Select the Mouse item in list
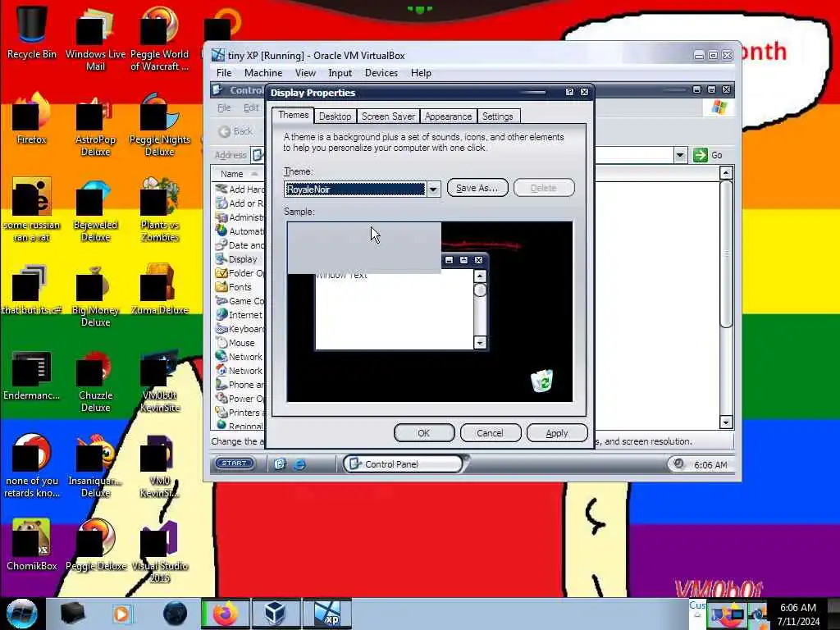 235,343
